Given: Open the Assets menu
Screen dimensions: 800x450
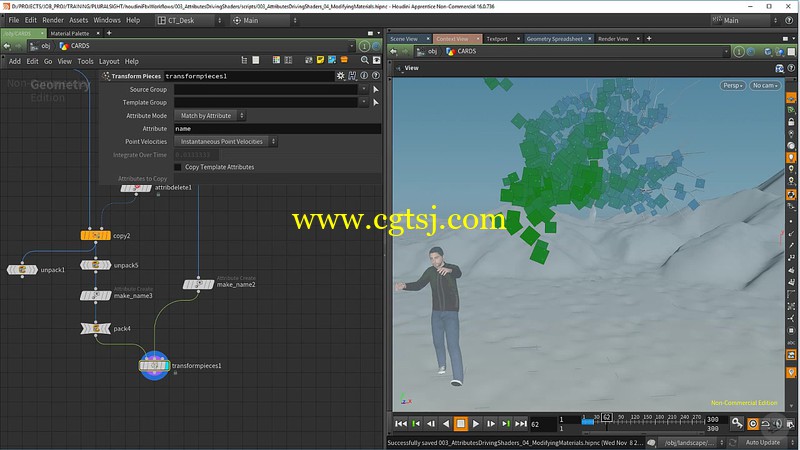Looking at the screenshot, I should pyautogui.click(x=79, y=20).
